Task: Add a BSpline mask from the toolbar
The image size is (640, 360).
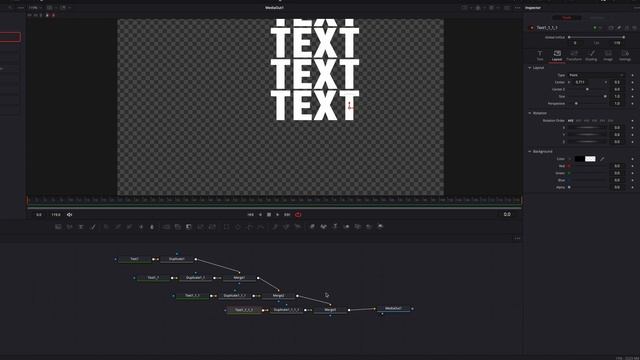Action: tap(260, 227)
